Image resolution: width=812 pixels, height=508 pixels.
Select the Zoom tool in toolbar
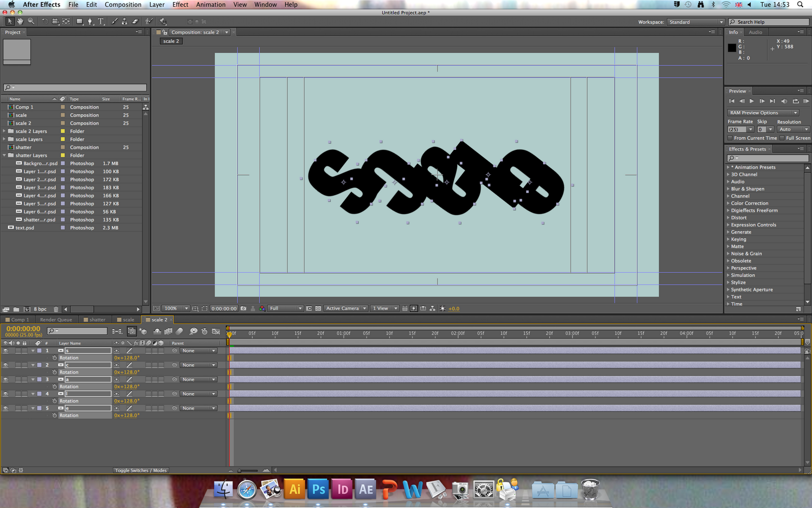tap(31, 21)
